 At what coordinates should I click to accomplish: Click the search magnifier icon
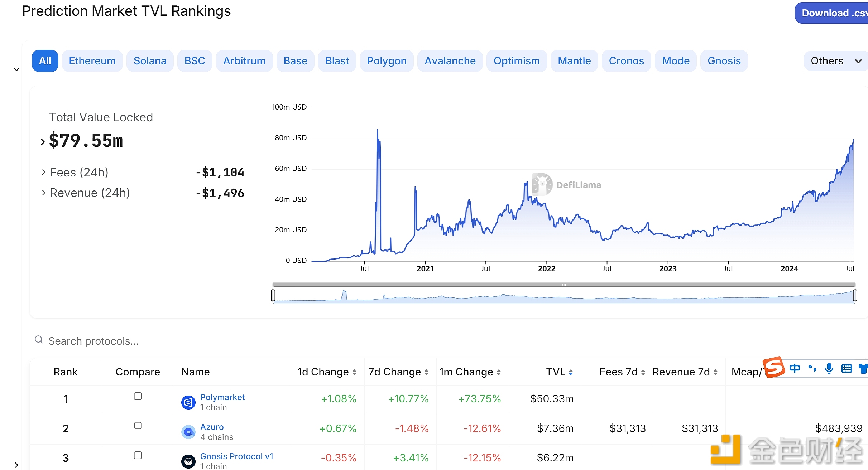pos(39,340)
